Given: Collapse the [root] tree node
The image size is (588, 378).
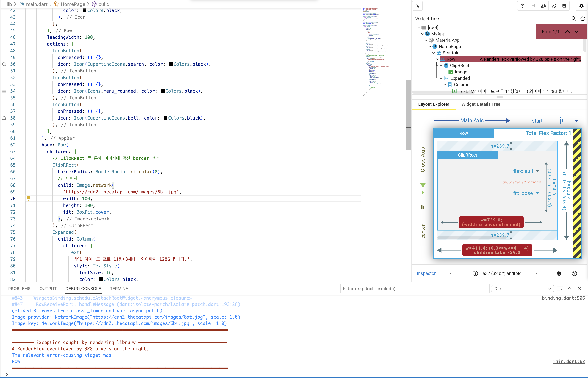Looking at the screenshot, I should click(419, 27).
